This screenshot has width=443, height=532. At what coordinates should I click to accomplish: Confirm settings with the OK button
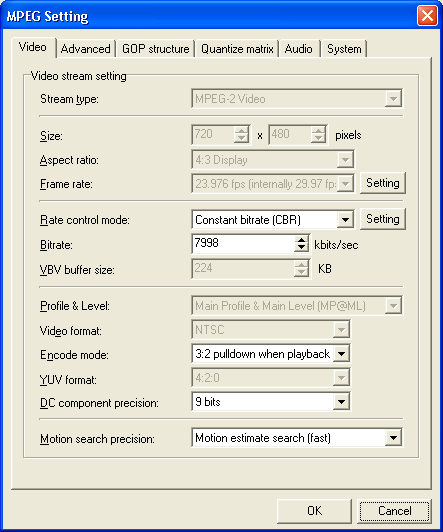314,511
